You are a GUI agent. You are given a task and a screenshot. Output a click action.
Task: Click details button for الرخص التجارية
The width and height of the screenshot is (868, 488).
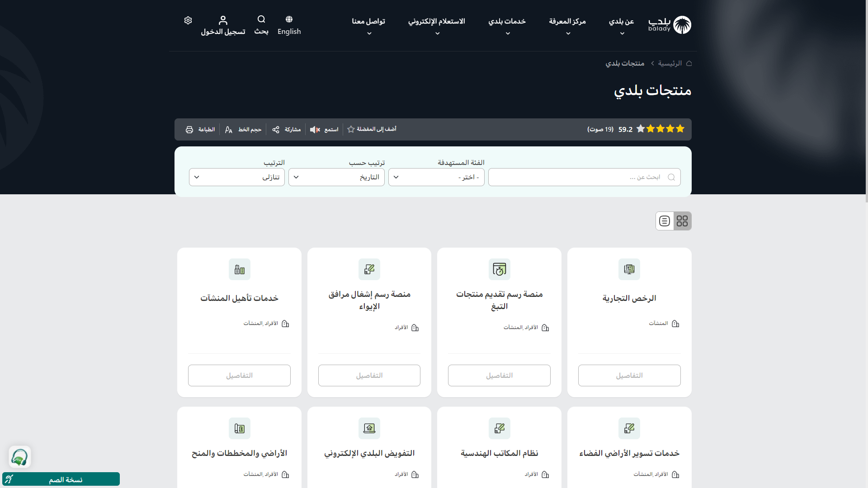pos(629,375)
